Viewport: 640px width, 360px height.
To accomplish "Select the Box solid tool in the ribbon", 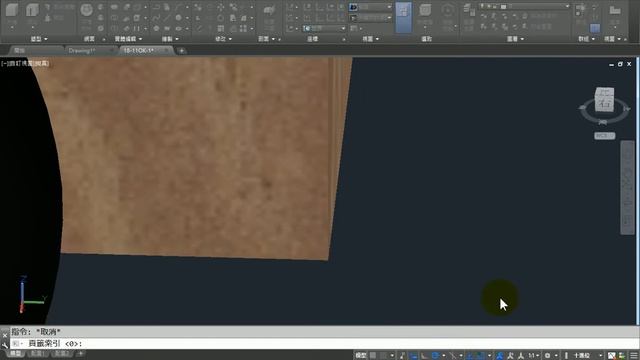I will [x=12, y=10].
